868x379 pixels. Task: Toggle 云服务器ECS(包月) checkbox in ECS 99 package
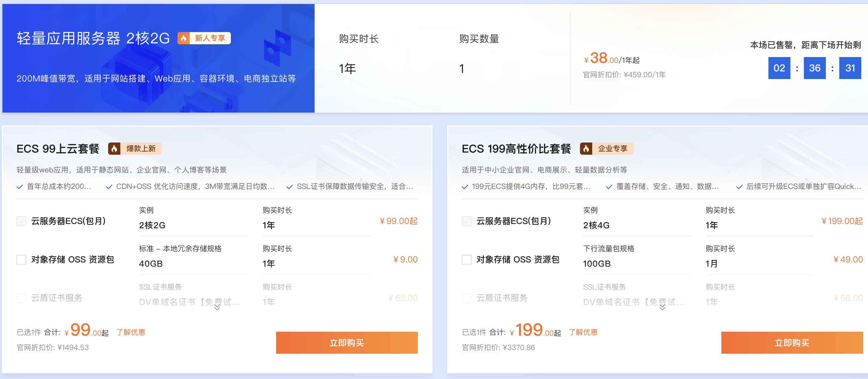22,221
